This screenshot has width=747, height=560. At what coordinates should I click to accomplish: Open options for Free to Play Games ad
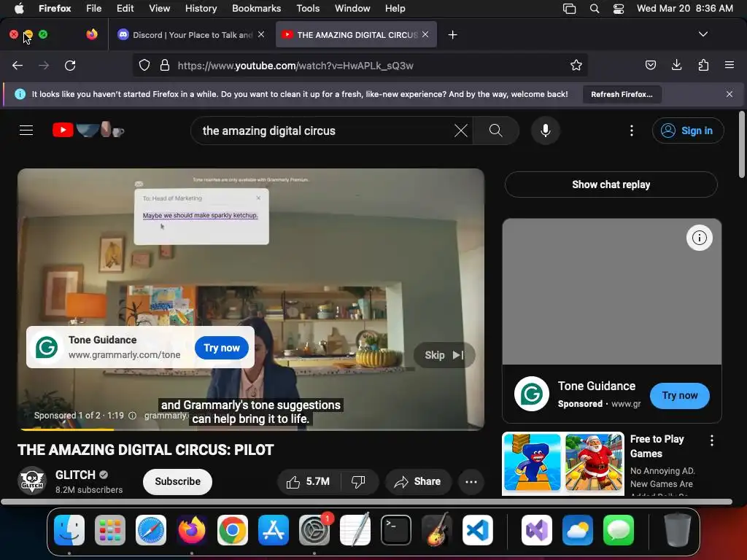coord(712,441)
